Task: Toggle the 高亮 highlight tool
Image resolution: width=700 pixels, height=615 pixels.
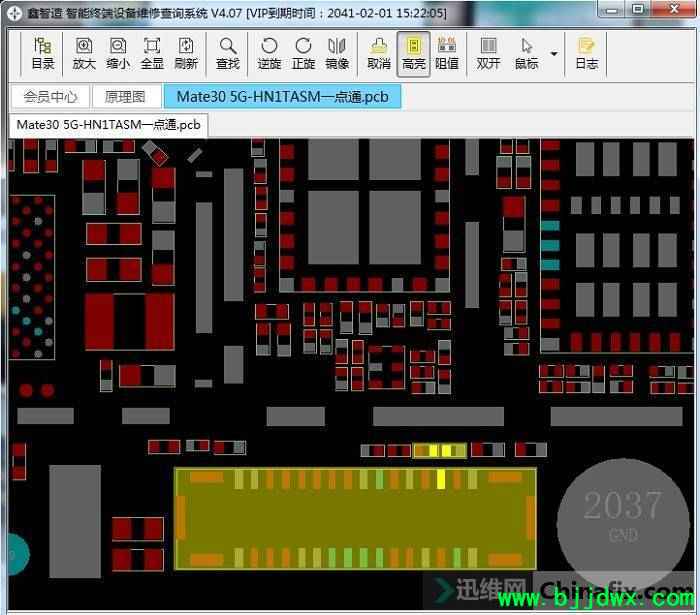Action: (413, 54)
